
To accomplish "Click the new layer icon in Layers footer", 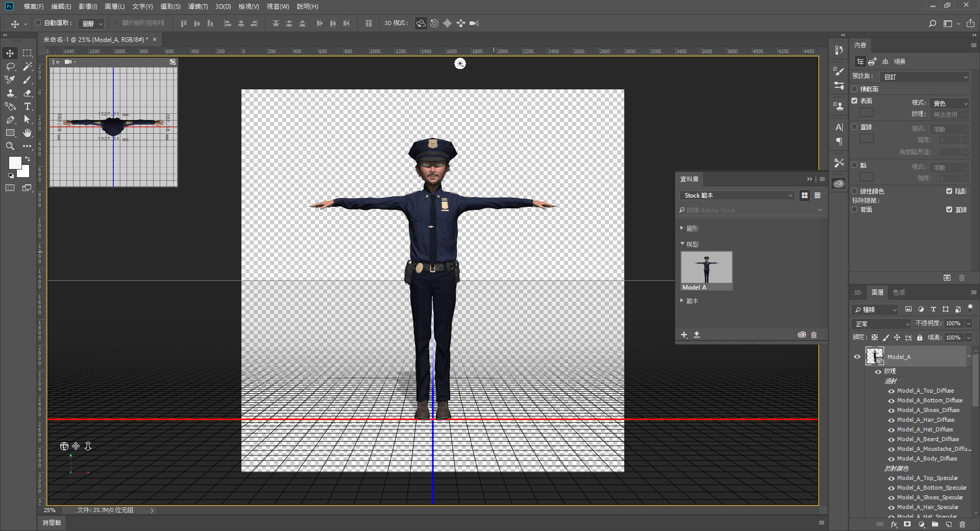I will (x=949, y=524).
